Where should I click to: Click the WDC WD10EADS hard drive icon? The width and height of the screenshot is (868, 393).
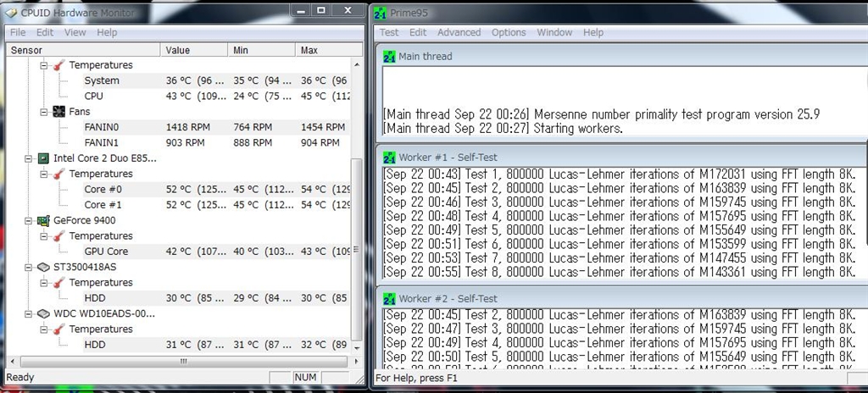tap(43, 314)
